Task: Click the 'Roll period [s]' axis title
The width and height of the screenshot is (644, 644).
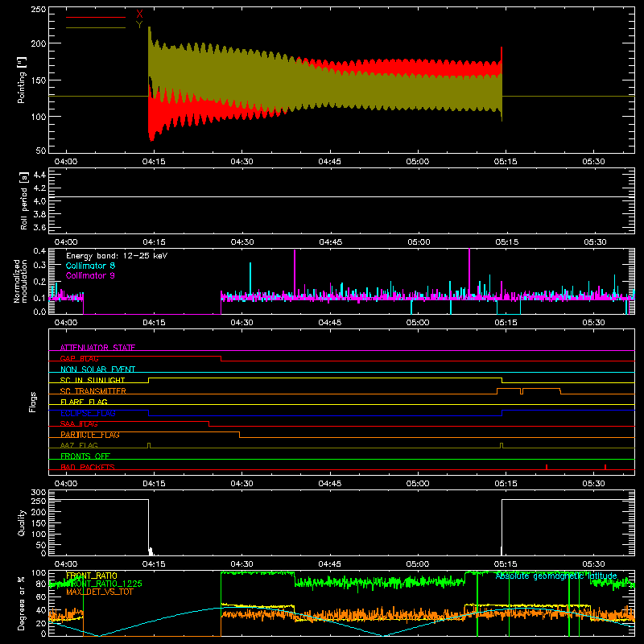Action: click(x=23, y=200)
